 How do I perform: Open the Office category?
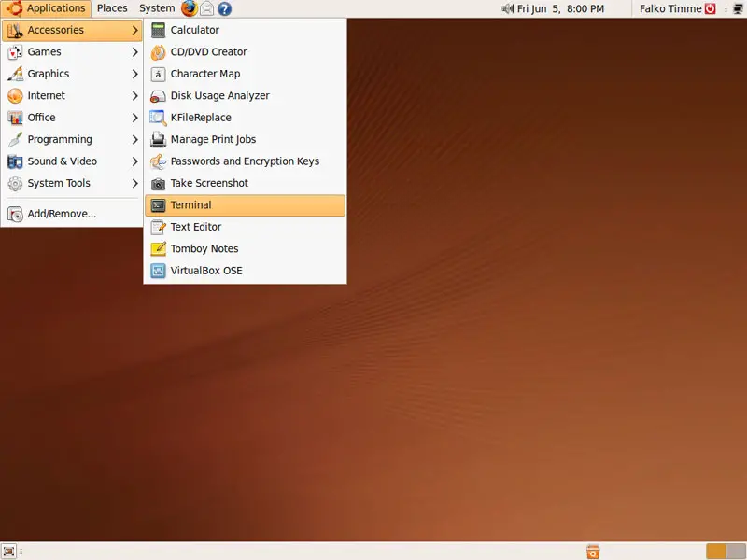pos(72,118)
